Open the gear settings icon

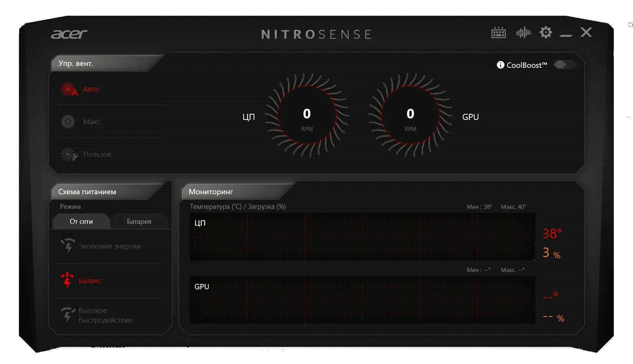click(546, 32)
